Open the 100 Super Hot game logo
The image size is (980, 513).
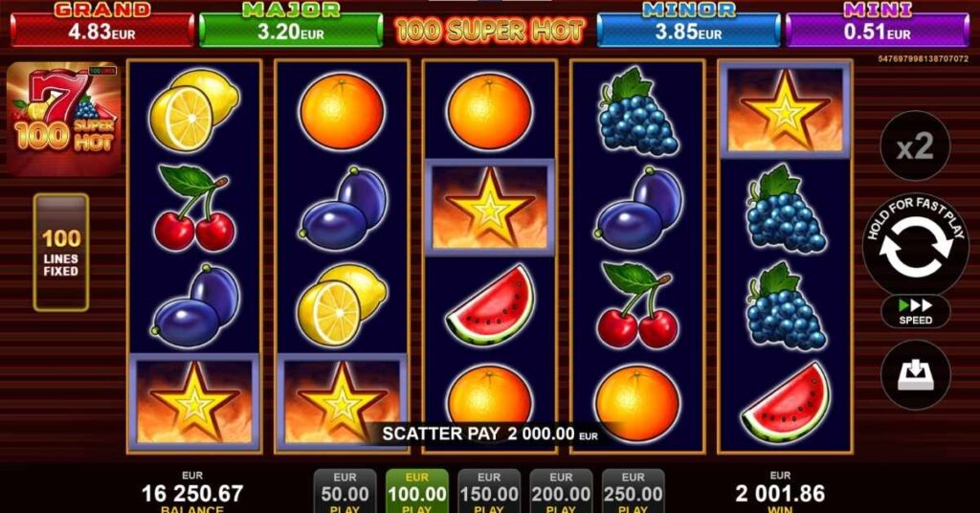63,118
